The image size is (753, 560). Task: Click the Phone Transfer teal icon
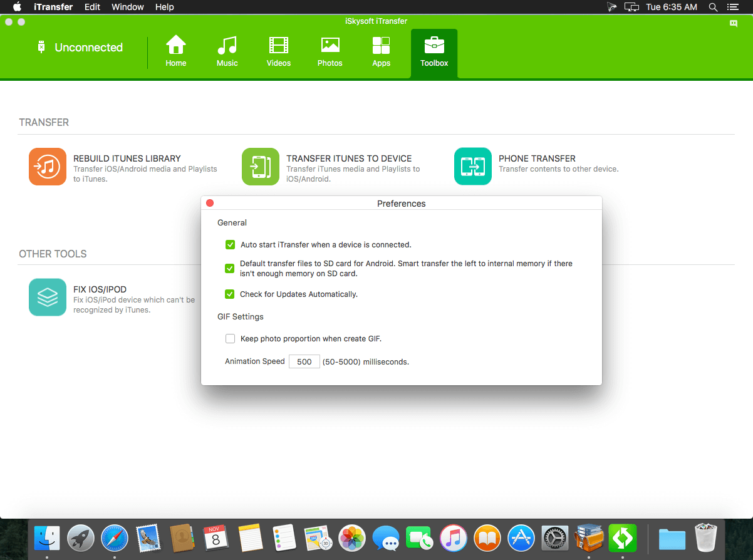click(473, 167)
